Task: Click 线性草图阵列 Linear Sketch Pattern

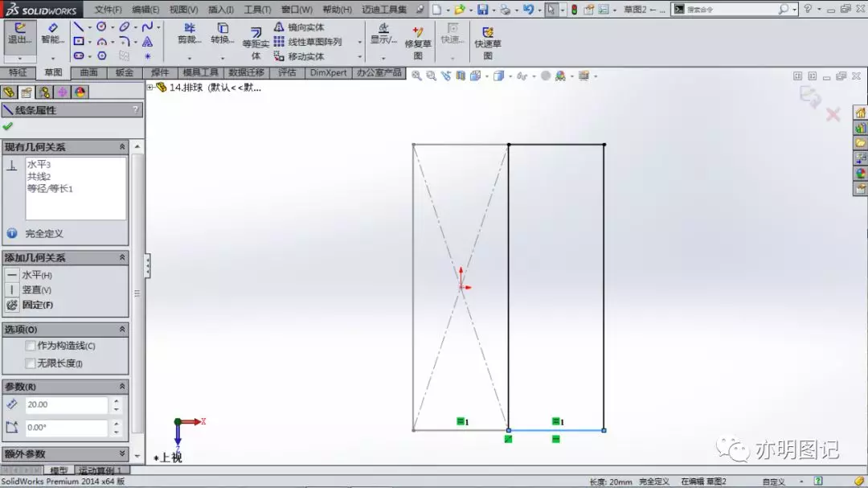Action: pyautogui.click(x=308, y=42)
